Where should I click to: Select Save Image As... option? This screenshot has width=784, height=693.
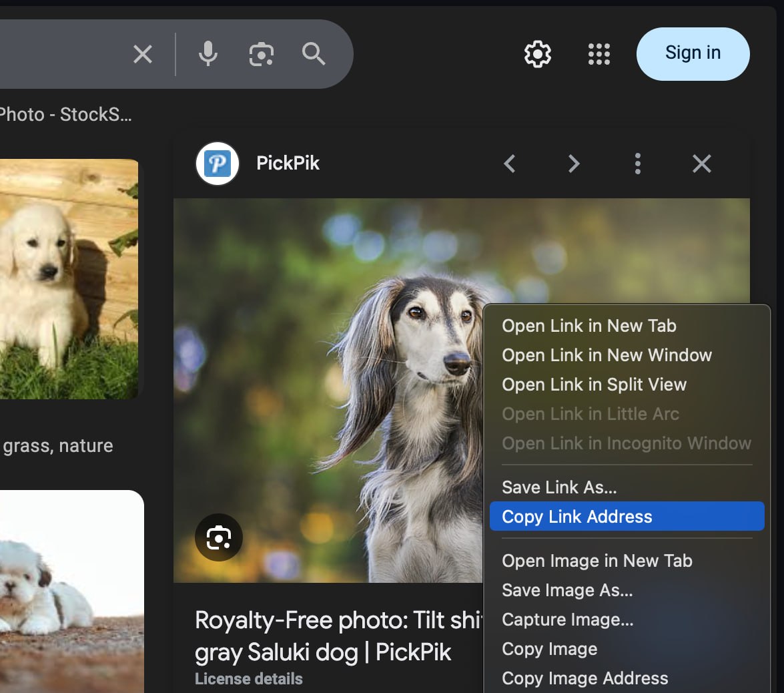[567, 590]
